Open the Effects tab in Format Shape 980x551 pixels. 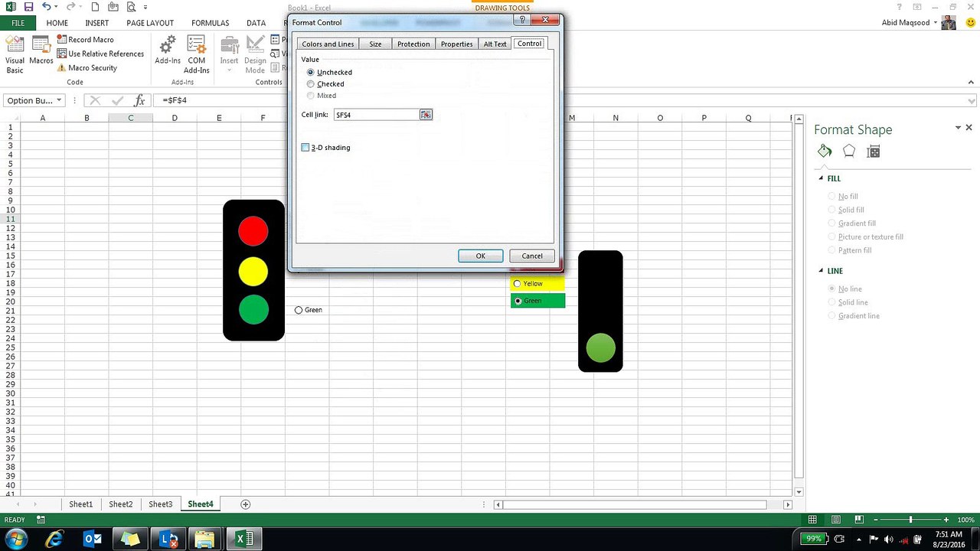click(x=849, y=152)
